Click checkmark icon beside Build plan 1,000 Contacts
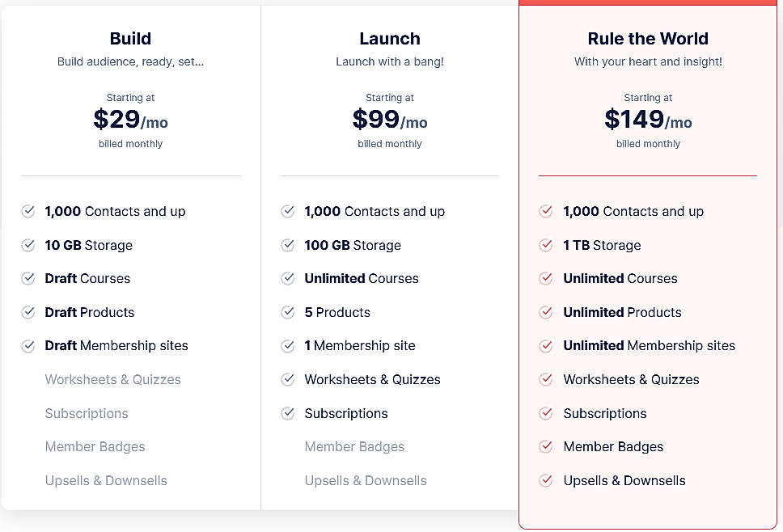 (x=28, y=211)
